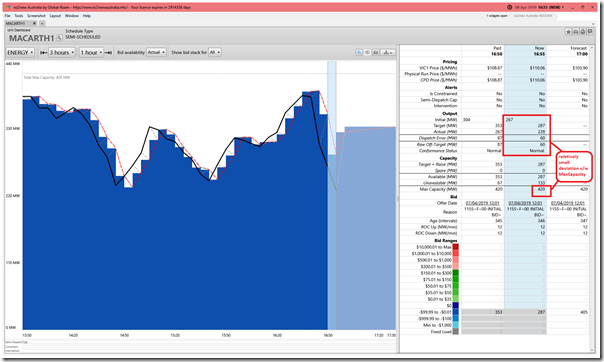Image resolution: width=604 pixels, height=362 pixels.
Task: Click the Min to -$1,000 light blue swatch
Action: click(456, 325)
